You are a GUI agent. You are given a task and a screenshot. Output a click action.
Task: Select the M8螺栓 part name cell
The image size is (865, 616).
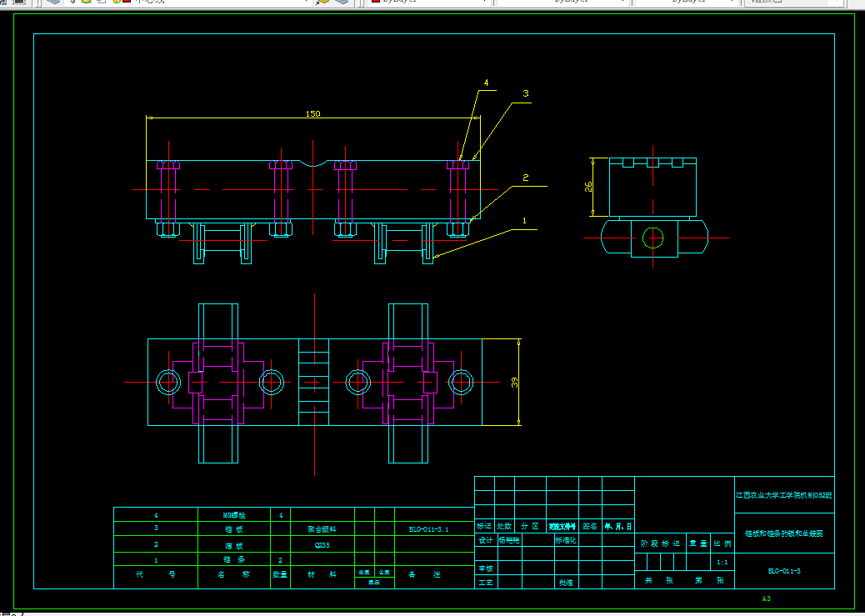click(x=234, y=515)
